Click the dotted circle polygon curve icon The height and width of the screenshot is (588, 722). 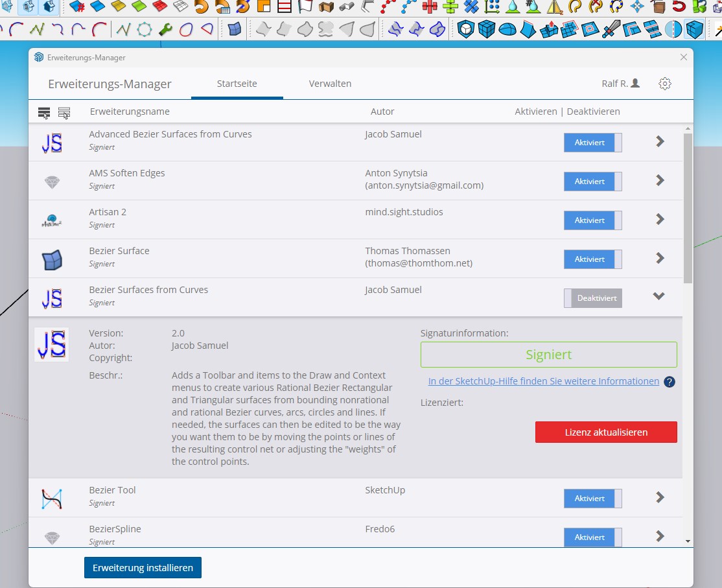coord(144,30)
